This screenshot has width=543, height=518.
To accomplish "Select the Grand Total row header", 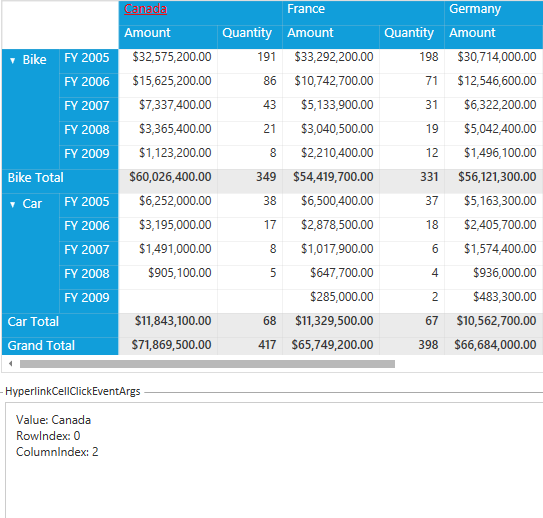I will tap(60, 346).
